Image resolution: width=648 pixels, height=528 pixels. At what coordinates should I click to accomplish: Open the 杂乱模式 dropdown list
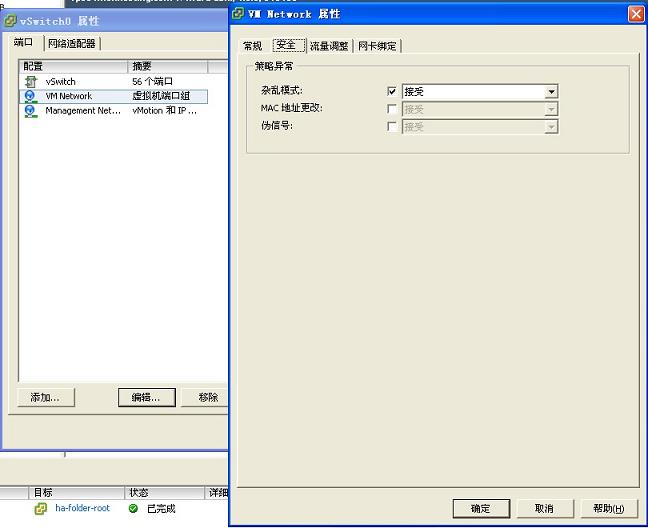pos(551,91)
